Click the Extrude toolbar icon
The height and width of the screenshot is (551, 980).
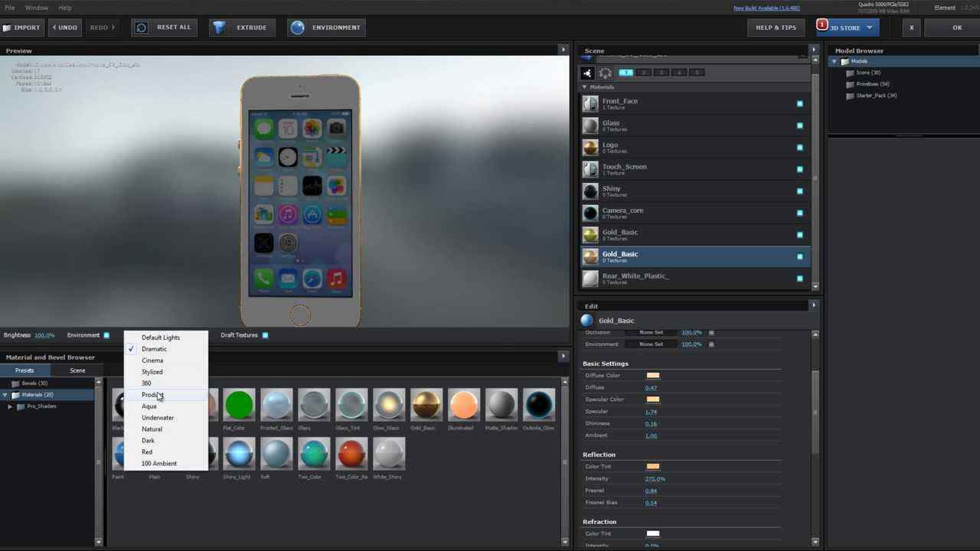pyautogui.click(x=220, y=28)
